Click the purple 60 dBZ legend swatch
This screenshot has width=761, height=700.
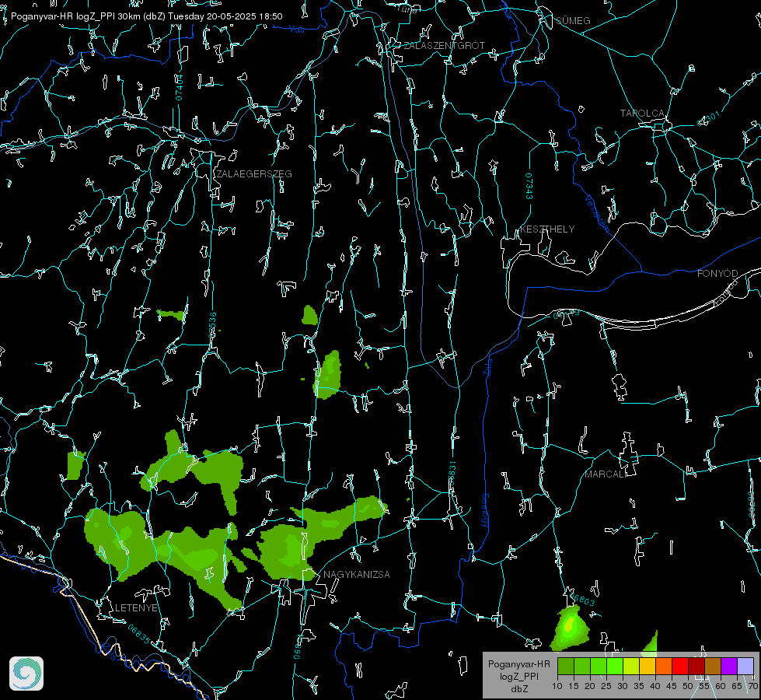pos(729,666)
